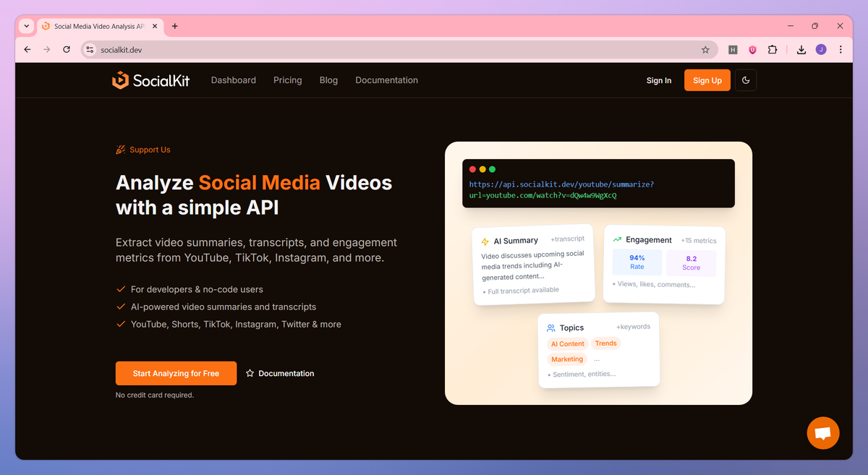
Task: Click the SocialKit logo
Action: coord(150,80)
